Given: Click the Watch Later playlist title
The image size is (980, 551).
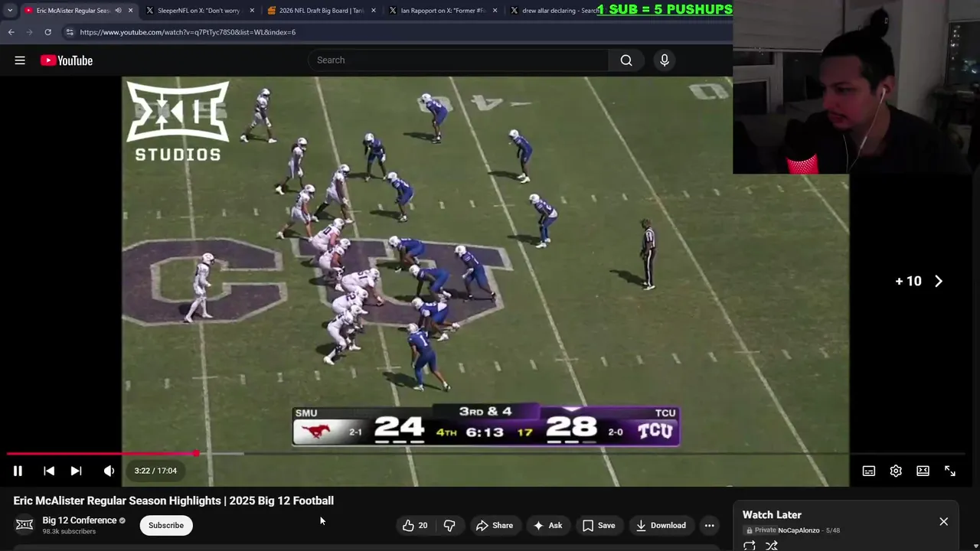Looking at the screenshot, I should tap(772, 515).
